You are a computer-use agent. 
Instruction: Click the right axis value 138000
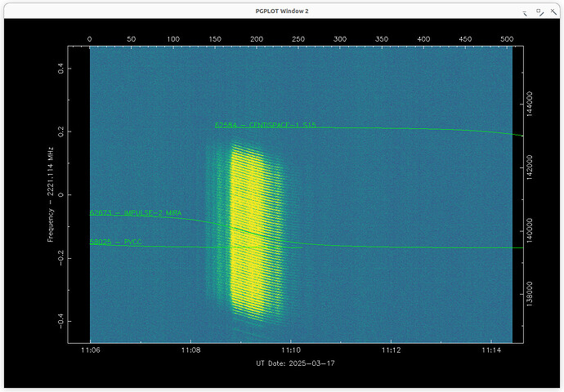click(529, 294)
